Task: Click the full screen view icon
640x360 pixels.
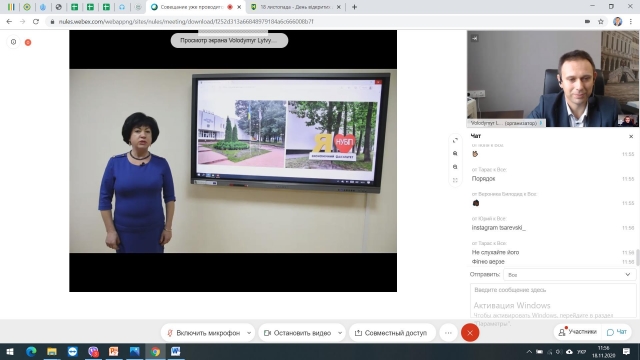Action: (455, 180)
